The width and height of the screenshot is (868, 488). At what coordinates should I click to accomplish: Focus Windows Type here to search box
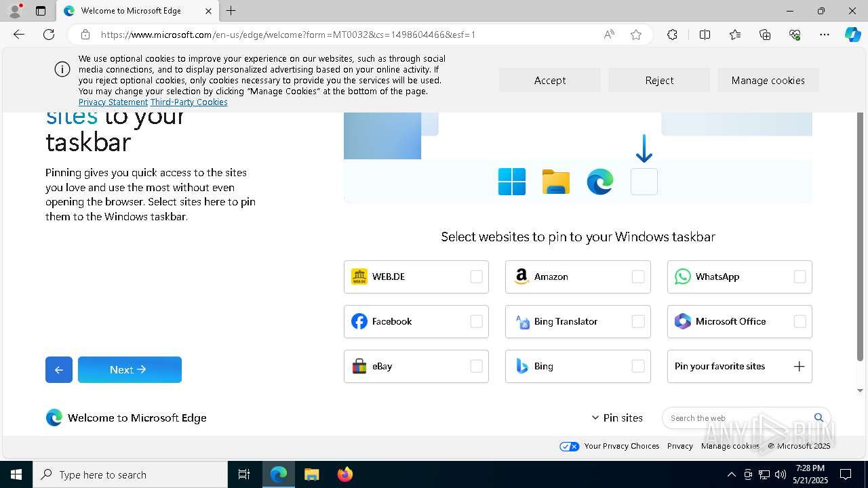tap(130, 474)
